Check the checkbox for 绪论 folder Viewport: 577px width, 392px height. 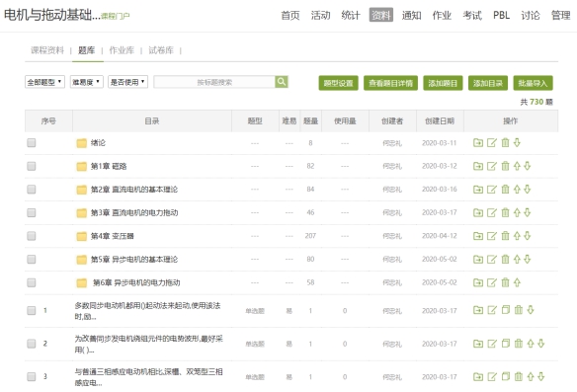[32, 142]
